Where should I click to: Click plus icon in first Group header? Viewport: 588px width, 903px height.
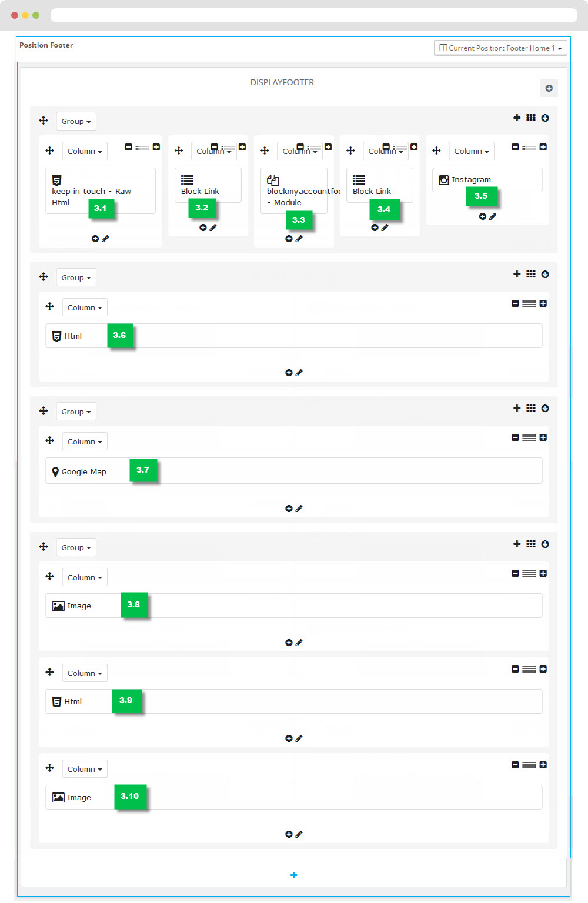click(x=517, y=118)
